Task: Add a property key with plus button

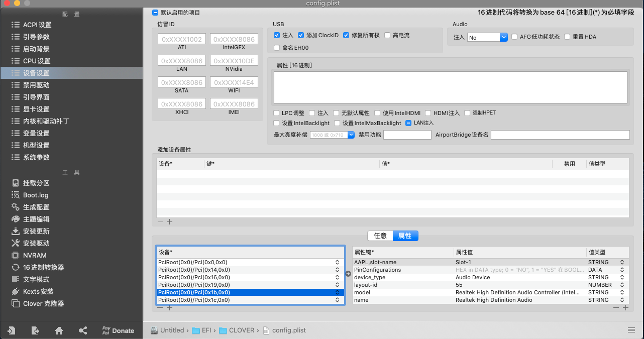Action: point(625,308)
